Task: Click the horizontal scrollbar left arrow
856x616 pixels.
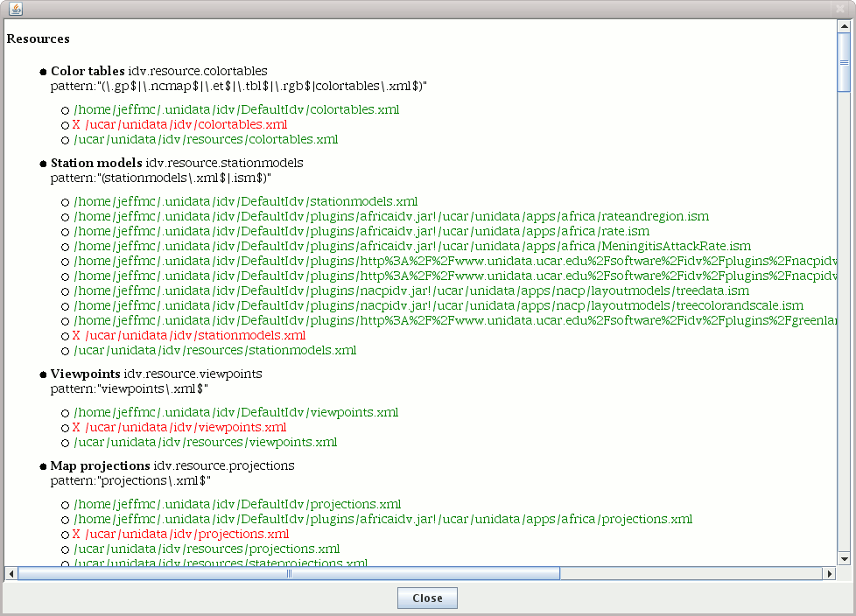Action: point(11,574)
